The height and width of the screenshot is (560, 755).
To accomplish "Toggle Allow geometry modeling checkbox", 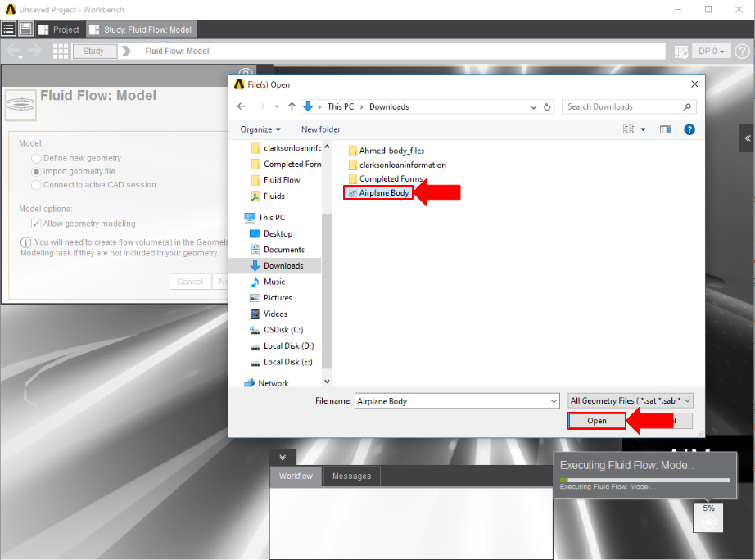I will (x=36, y=224).
